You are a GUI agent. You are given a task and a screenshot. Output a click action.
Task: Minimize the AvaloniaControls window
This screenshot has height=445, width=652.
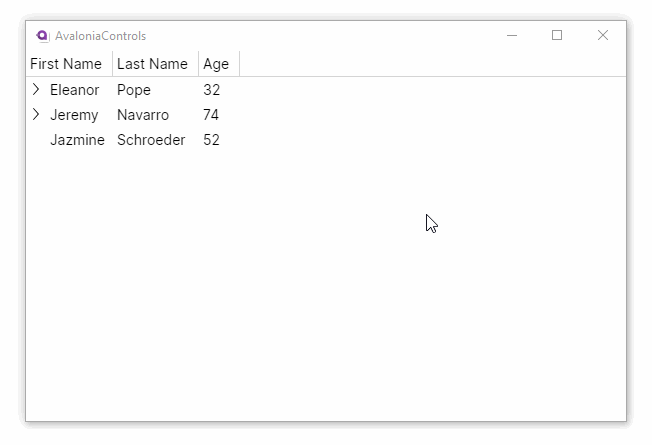[x=512, y=35]
